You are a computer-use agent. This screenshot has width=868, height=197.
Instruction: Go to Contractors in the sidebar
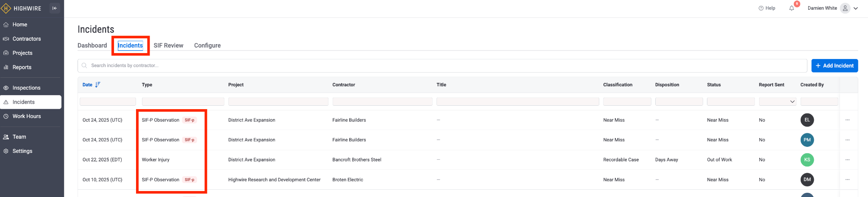point(27,39)
